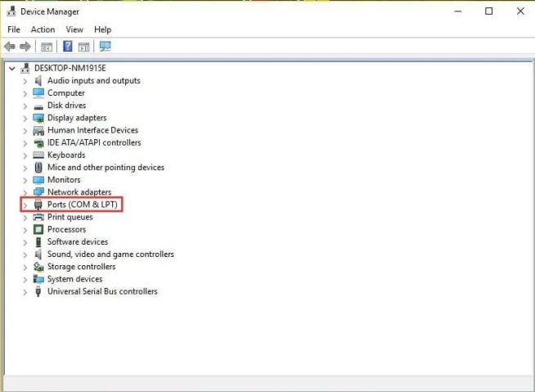Click the Disk drives icon

pyautogui.click(x=38, y=106)
